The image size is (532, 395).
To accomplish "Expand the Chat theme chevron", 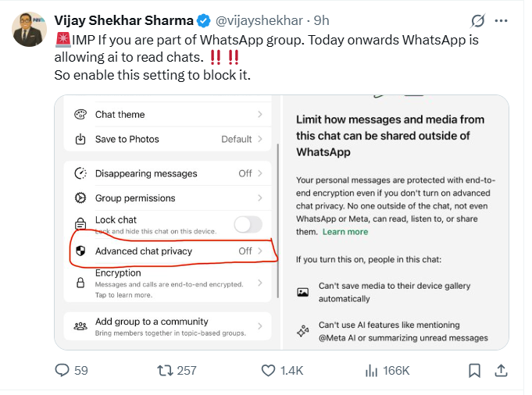I will click(x=259, y=115).
